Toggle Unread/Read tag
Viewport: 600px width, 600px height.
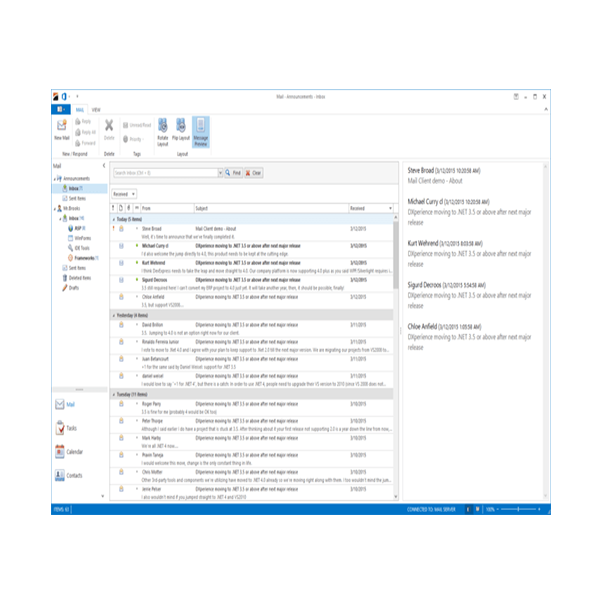tap(137, 125)
